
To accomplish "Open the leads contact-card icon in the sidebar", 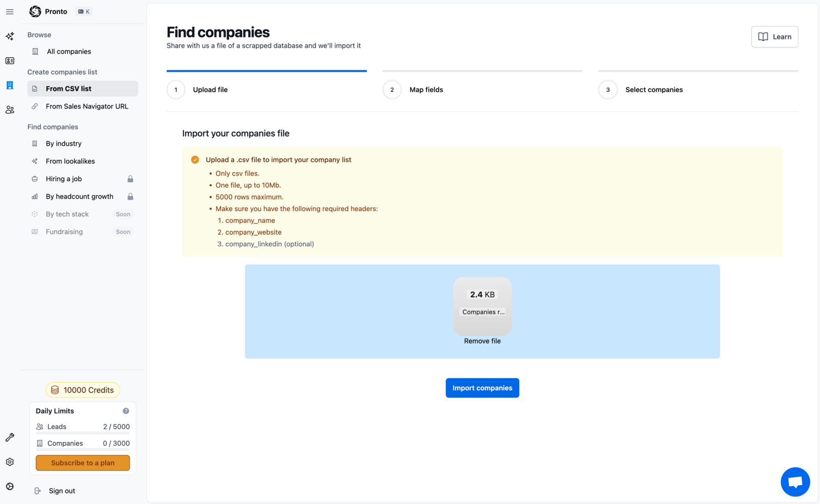I will (x=9, y=60).
